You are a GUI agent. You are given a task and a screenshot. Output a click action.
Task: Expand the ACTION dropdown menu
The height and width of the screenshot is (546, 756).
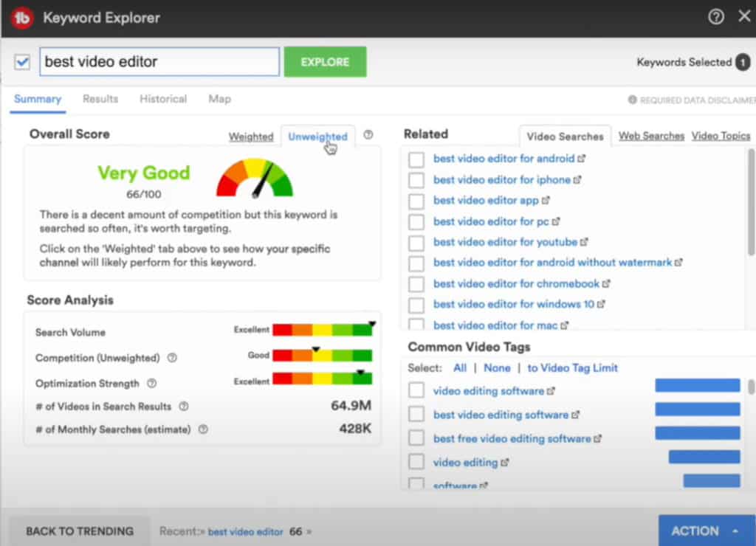(x=706, y=531)
